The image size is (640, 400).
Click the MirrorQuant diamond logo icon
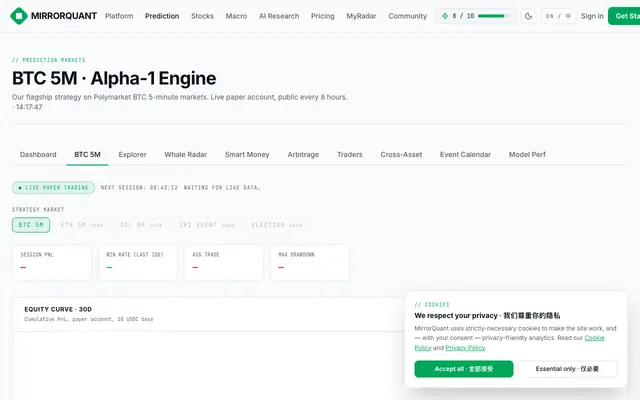pos(19,16)
